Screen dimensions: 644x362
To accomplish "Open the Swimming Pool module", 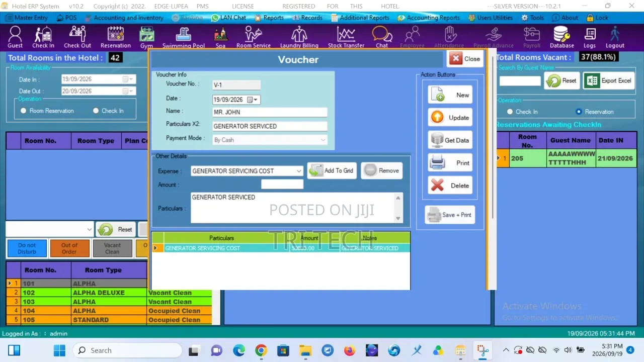I will click(x=184, y=38).
